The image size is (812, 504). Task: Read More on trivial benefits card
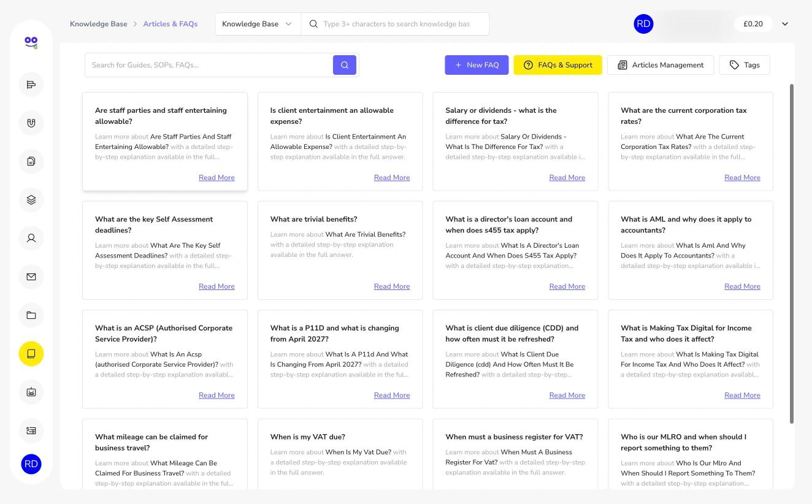click(x=392, y=286)
